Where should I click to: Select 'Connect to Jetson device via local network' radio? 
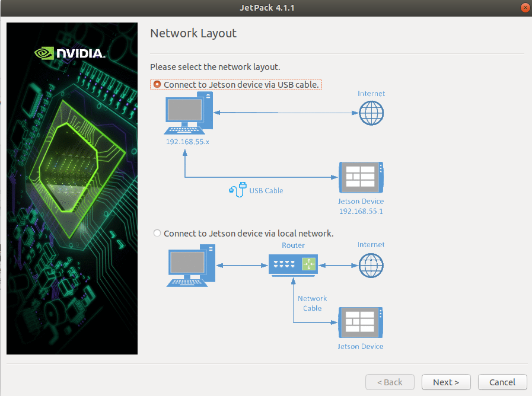click(x=157, y=233)
